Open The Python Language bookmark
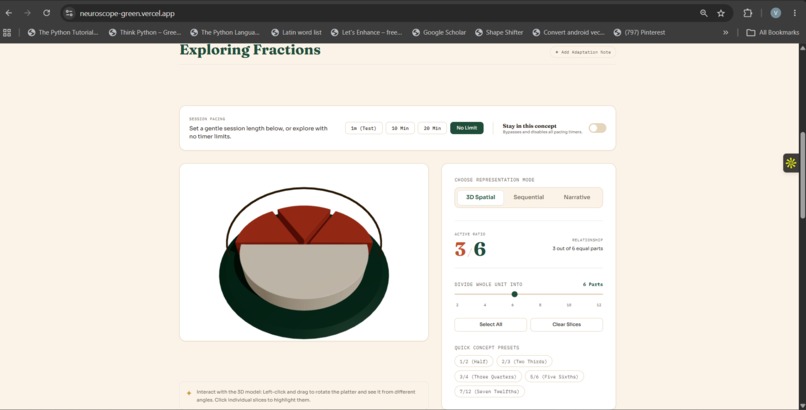The height and width of the screenshot is (410, 806). (x=225, y=32)
